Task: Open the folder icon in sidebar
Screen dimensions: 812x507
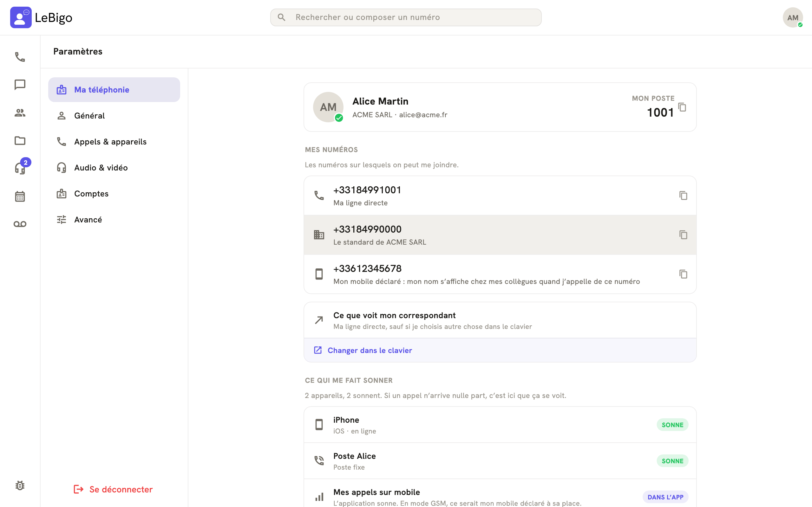Action: point(20,140)
